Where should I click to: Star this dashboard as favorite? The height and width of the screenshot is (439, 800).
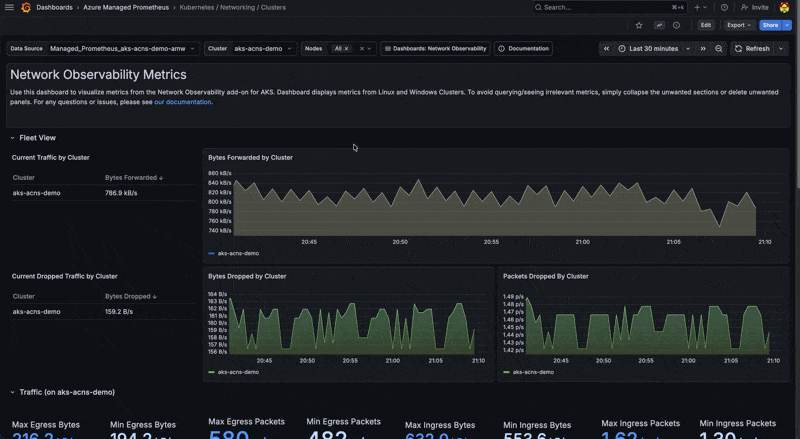point(639,25)
